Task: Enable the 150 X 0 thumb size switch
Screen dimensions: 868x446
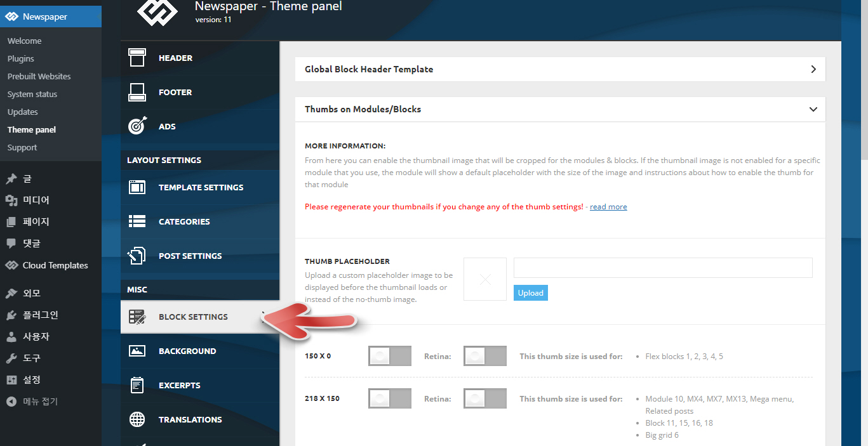Action: pos(390,356)
